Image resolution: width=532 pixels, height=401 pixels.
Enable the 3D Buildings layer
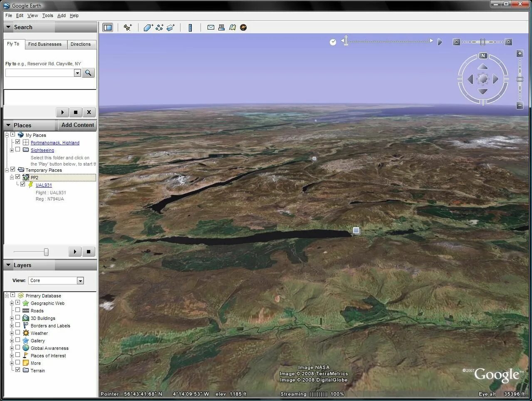[18, 317]
